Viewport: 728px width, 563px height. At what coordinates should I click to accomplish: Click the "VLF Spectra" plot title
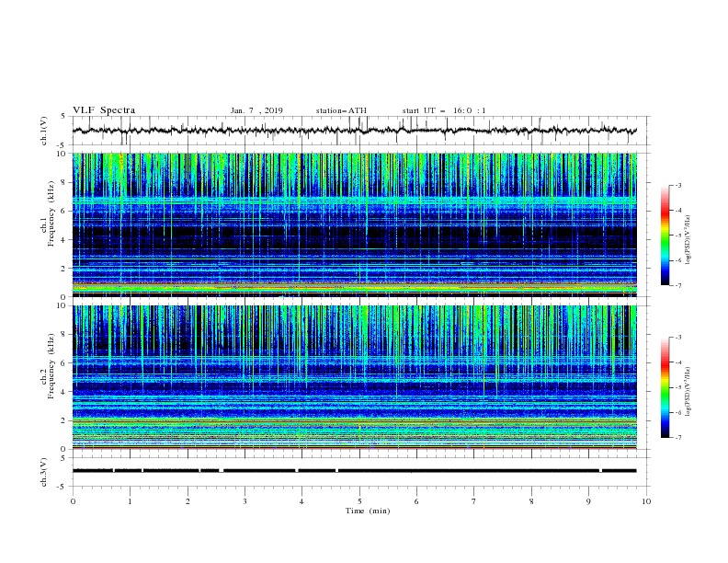[104, 110]
